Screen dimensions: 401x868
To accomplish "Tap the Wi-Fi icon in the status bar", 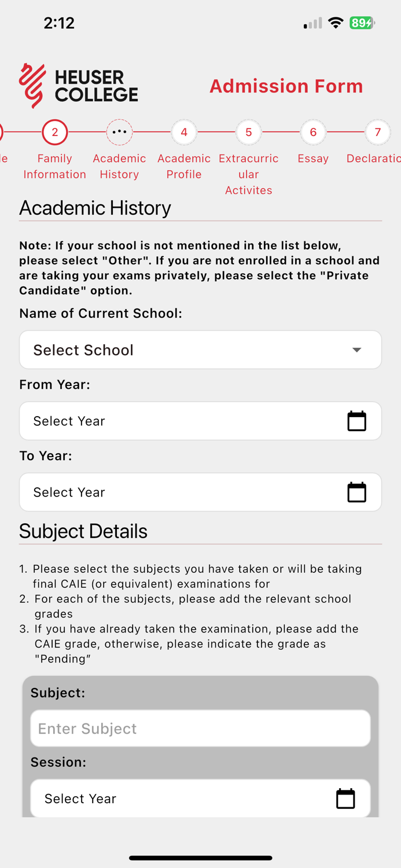I will pos(336,22).
